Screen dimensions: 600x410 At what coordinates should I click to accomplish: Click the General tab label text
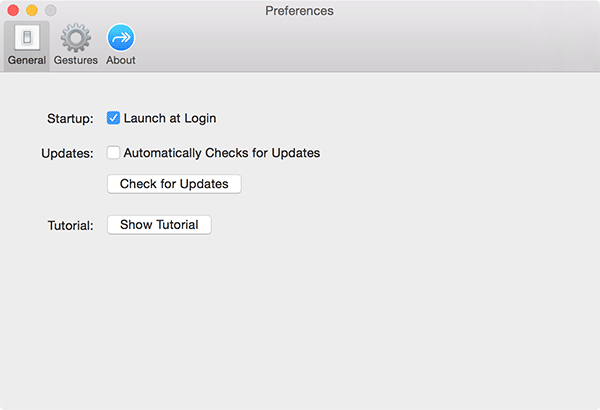tap(27, 60)
